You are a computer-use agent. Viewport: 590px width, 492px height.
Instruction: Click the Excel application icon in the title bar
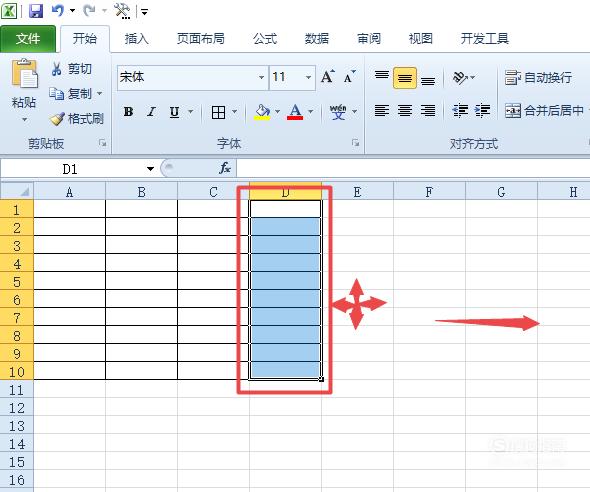pyautogui.click(x=9, y=10)
